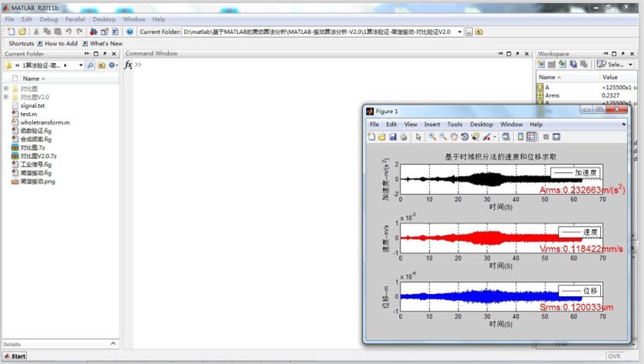Toggle Insert Colorbar in Figure 1 toolbar

pyautogui.click(x=520, y=137)
